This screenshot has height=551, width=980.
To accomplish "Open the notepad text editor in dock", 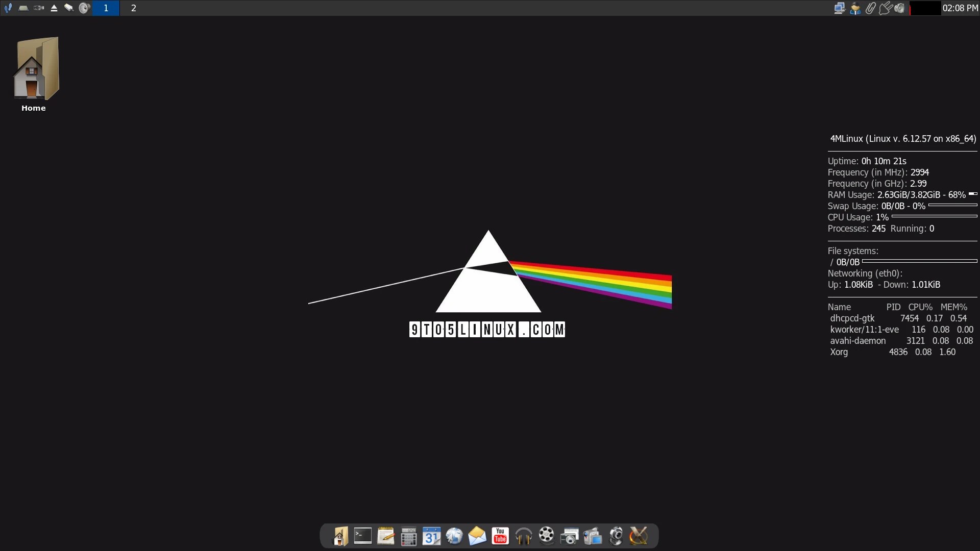I will pos(385,536).
